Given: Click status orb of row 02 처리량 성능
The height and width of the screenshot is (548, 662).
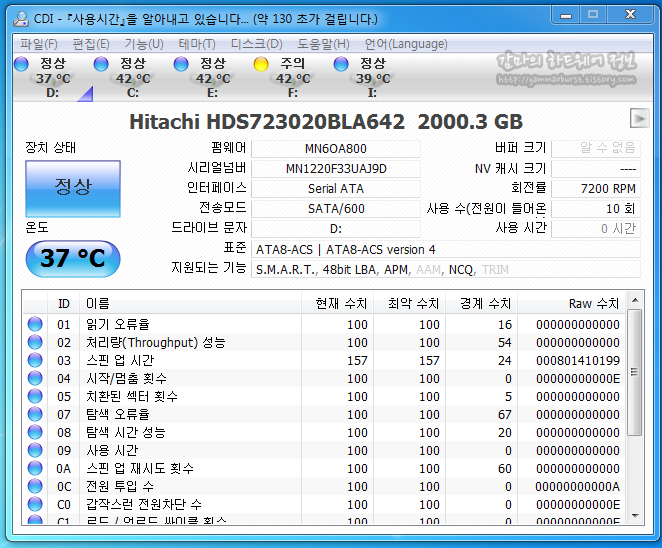Looking at the screenshot, I should click(35, 342).
